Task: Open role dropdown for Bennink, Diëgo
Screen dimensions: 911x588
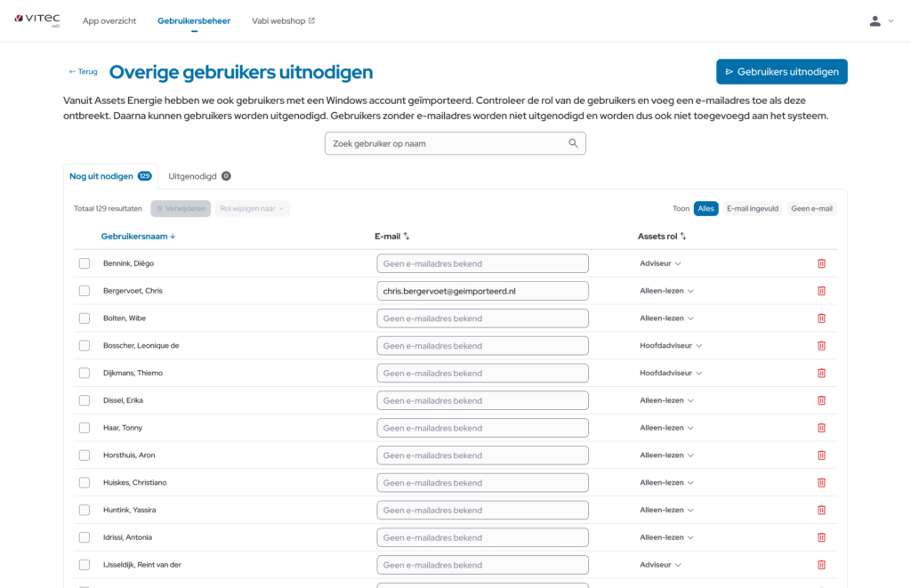Action: (x=660, y=263)
